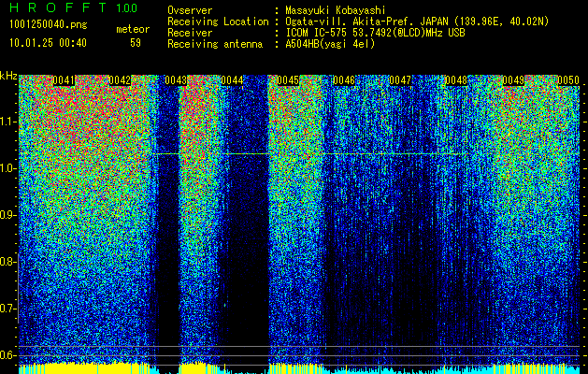Click the Receiving antenna label

[x=215, y=44]
